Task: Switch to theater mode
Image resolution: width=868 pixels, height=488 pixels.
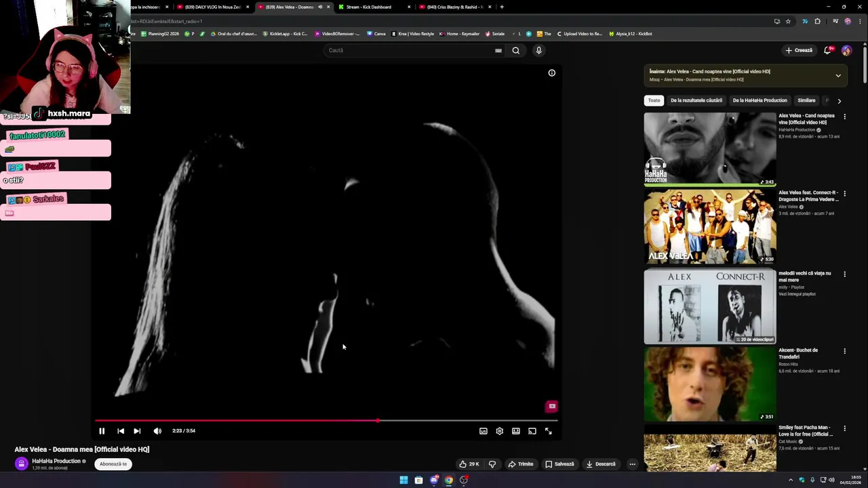Action: (516, 431)
